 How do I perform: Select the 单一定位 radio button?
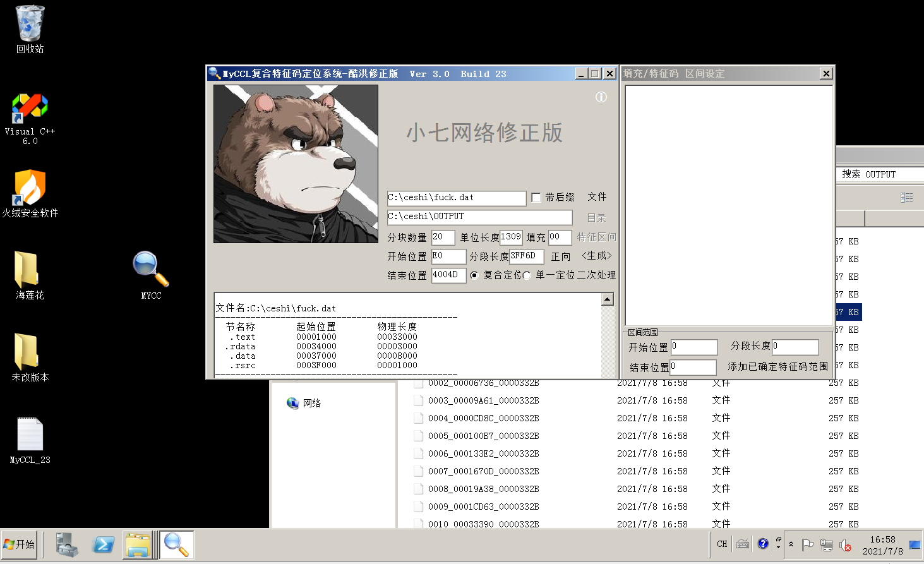(x=527, y=275)
